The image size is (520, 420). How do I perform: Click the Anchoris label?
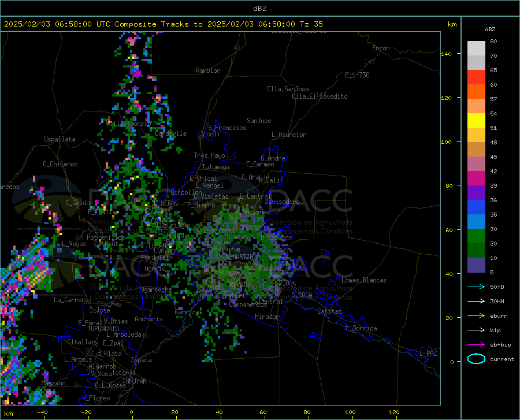tap(148, 319)
